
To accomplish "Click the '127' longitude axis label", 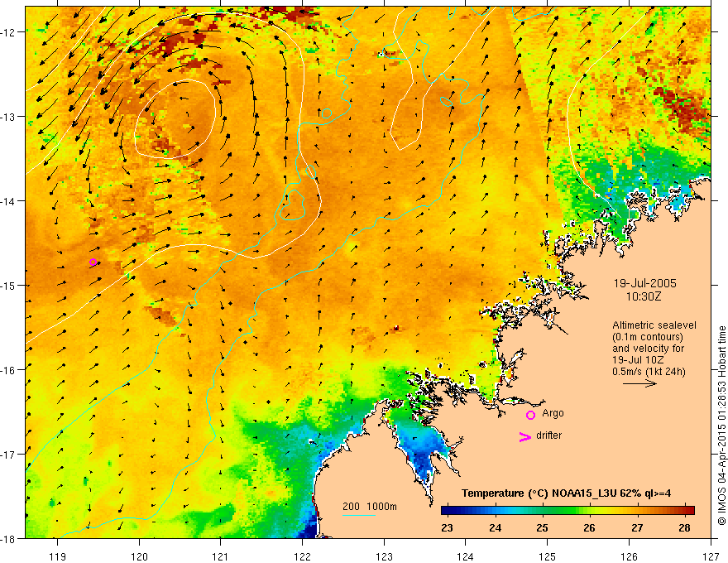I will (711, 557).
